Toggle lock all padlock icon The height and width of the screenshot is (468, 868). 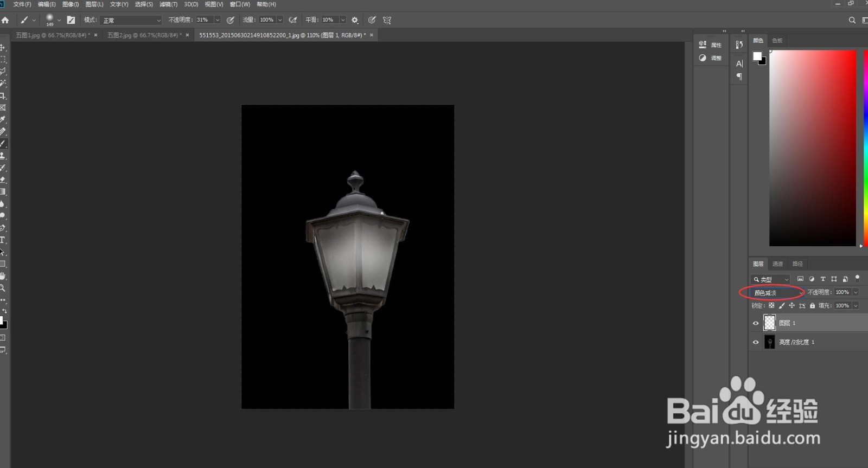click(x=812, y=306)
